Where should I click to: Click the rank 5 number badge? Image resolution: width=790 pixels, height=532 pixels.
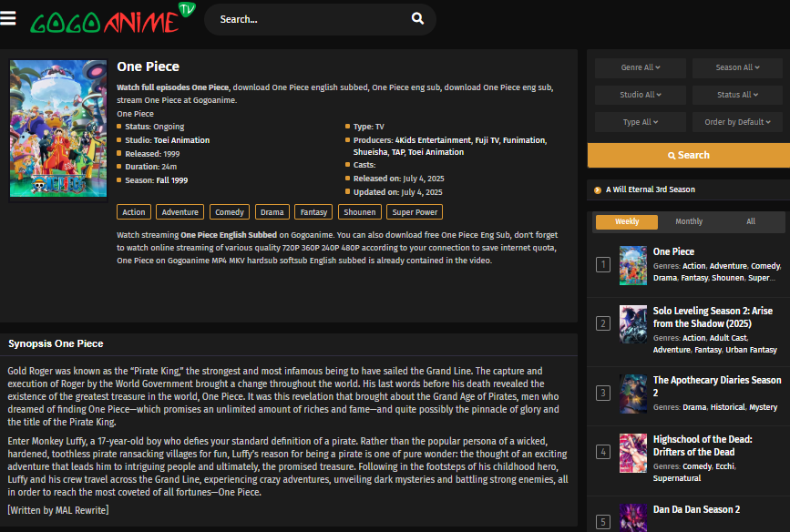tap(603, 522)
